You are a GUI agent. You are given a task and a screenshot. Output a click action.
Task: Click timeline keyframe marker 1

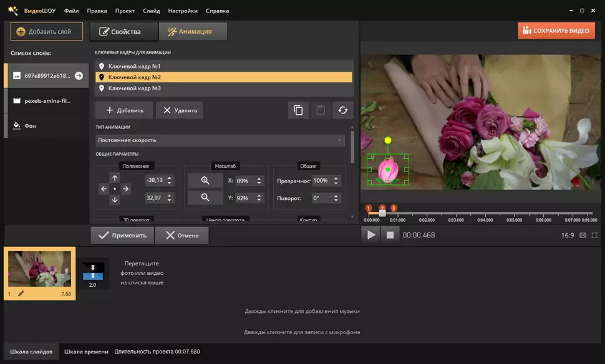coord(369,208)
